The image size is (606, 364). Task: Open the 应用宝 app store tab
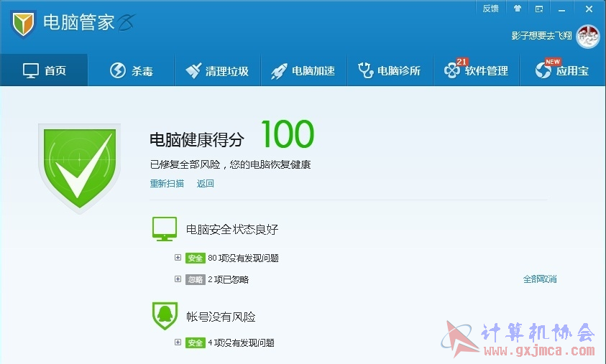(x=562, y=70)
